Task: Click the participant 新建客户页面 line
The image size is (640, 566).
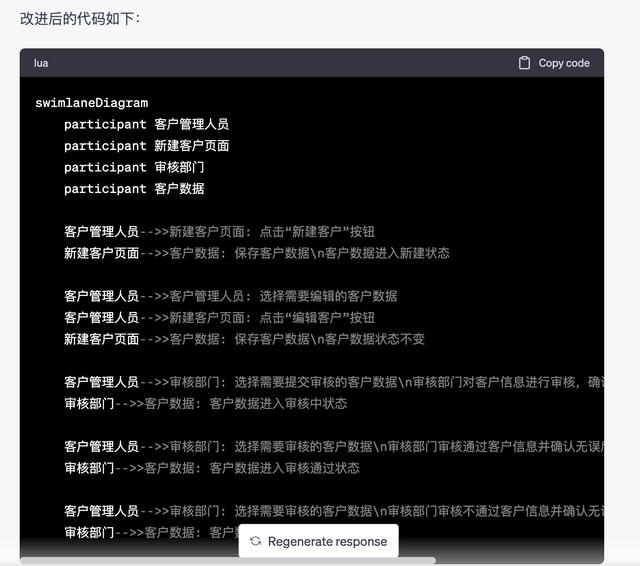Action: click(x=146, y=146)
